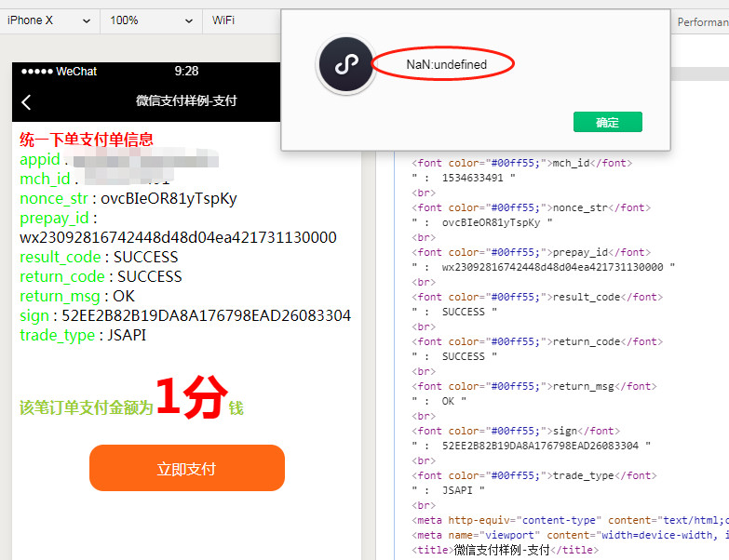The width and height of the screenshot is (729, 560).
Task: Click the title tag line in code
Action: pyautogui.click(x=505, y=550)
